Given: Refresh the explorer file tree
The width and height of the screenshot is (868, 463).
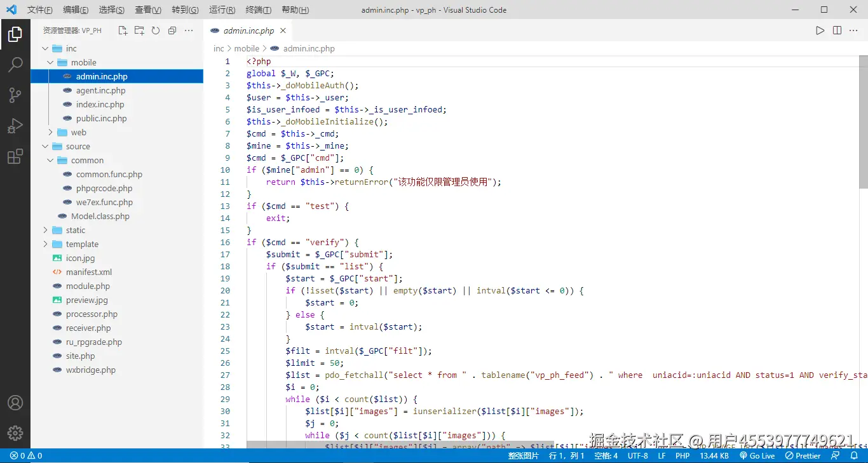Looking at the screenshot, I should [156, 30].
